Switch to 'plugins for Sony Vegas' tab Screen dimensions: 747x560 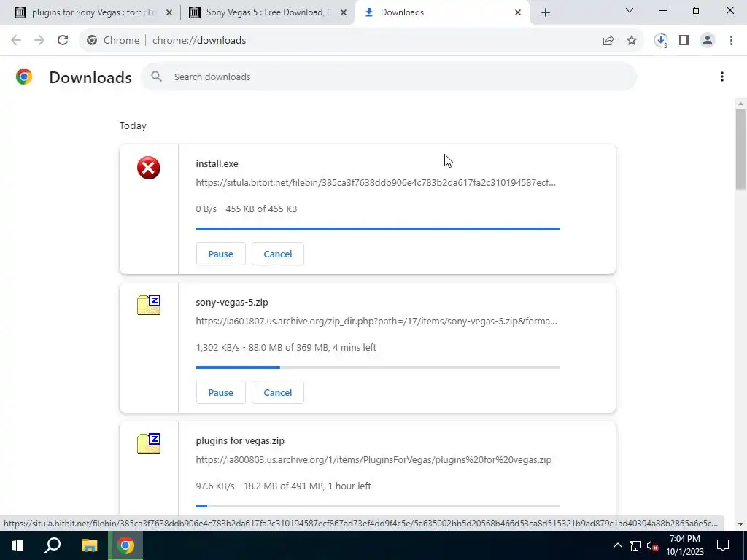point(93,12)
